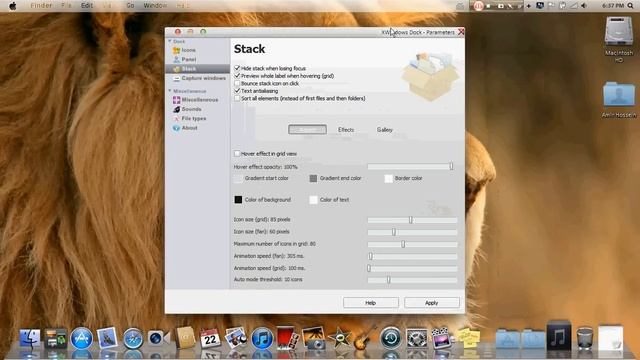This screenshot has width=640, height=360.
Task: Click the Auto mode threshold slider
Action: [412, 280]
